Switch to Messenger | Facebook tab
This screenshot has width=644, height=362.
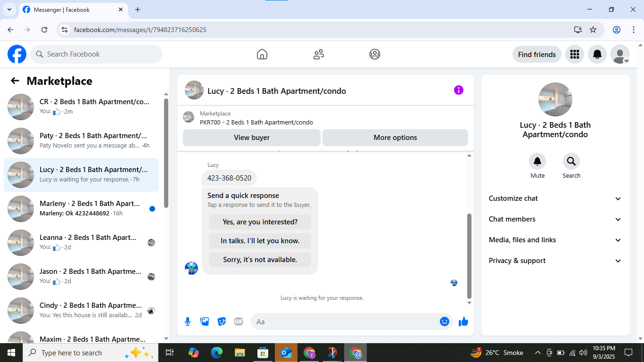point(73,9)
